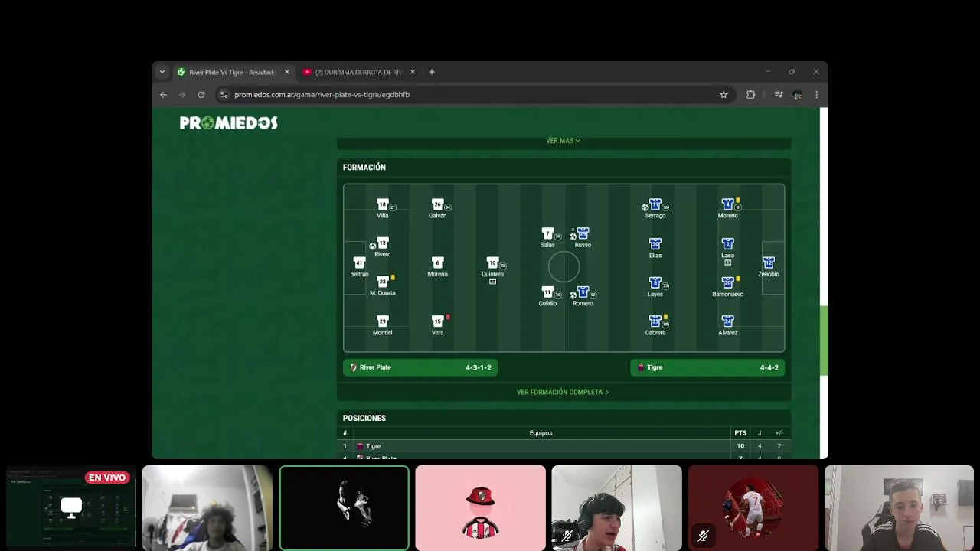Image resolution: width=980 pixels, height=551 pixels.
Task: Select Serrago's blue shirt icon
Action: point(655,204)
